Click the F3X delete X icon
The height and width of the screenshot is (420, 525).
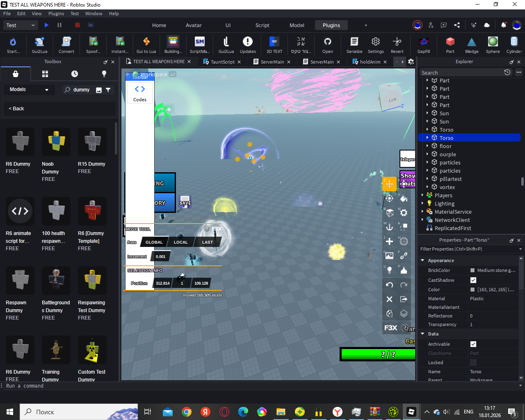coord(390,299)
